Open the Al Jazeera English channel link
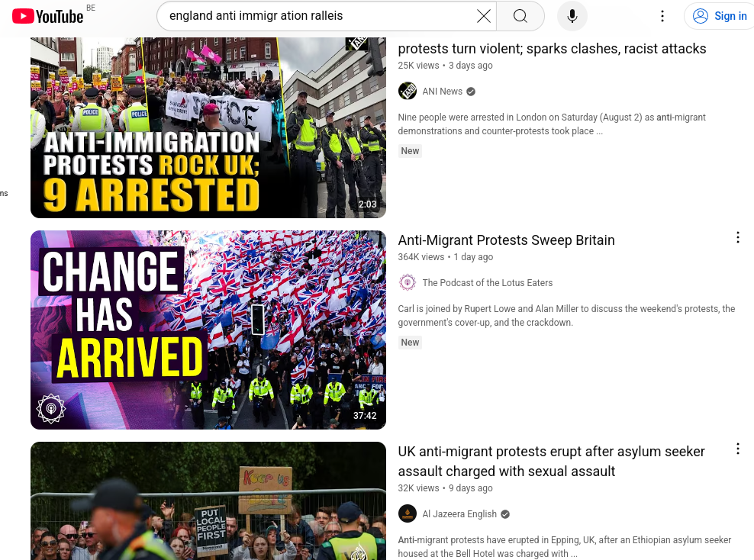This screenshot has width=754, height=560. [x=459, y=514]
